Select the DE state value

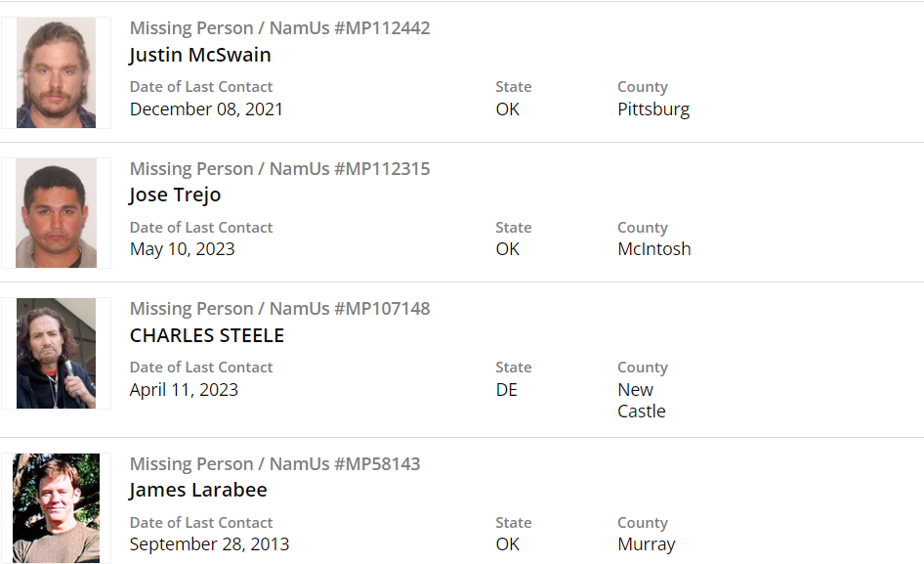pyautogui.click(x=506, y=390)
